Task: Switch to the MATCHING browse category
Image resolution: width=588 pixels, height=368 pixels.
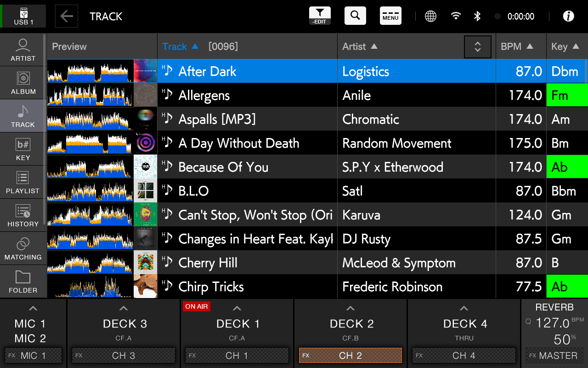Action: tap(23, 248)
